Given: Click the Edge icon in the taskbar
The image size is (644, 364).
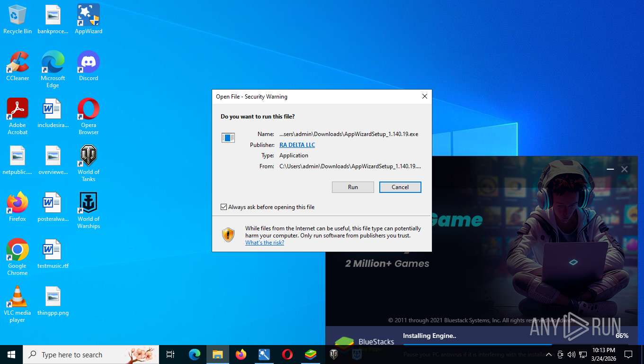Looking at the screenshot, I should (x=195, y=354).
